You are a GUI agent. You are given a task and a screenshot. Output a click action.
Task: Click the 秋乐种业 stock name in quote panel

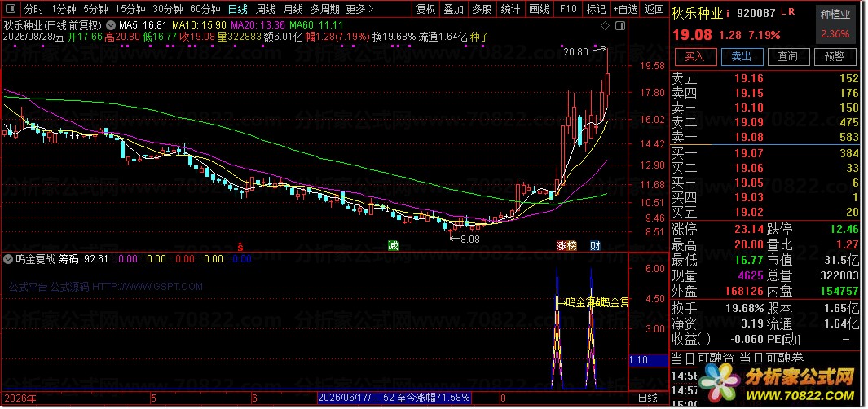698,13
